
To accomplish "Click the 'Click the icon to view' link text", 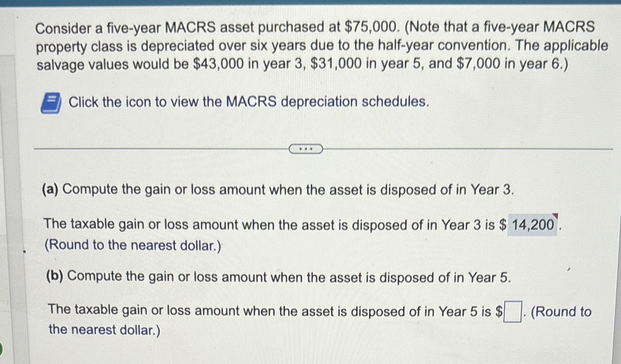I will 248,103.
